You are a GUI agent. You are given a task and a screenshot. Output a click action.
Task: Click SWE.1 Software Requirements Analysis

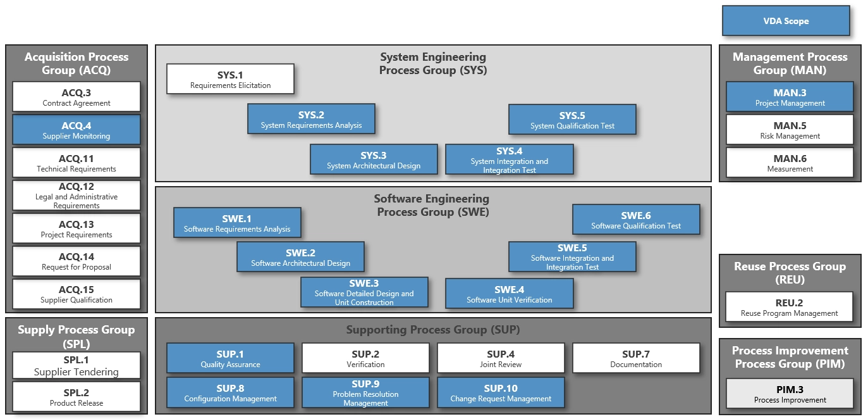click(237, 223)
